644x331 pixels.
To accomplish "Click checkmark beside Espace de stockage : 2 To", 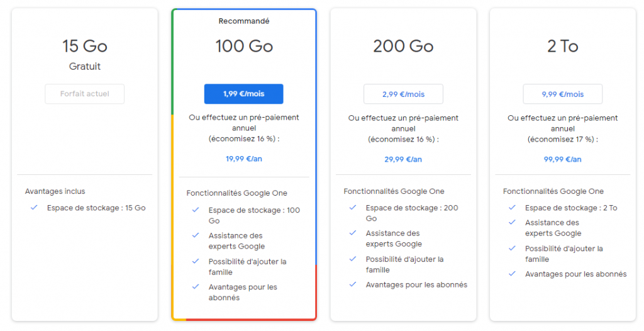I will click(x=512, y=208).
